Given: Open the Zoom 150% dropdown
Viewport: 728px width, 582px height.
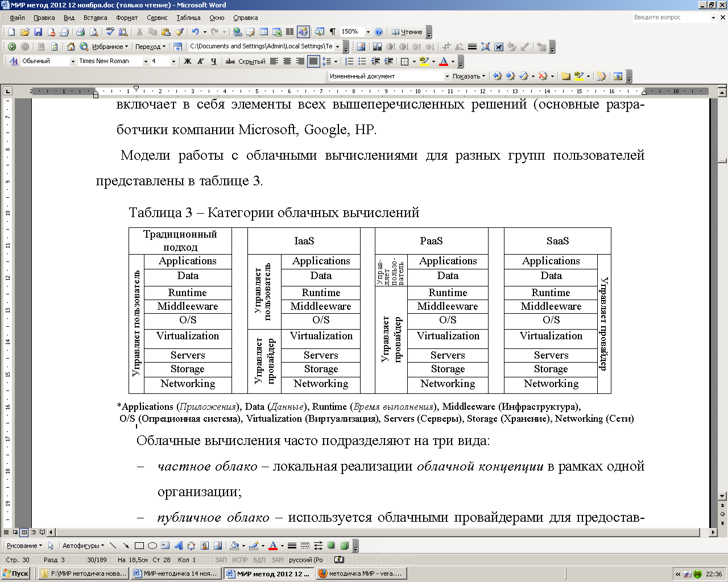Looking at the screenshot, I should click(x=368, y=32).
